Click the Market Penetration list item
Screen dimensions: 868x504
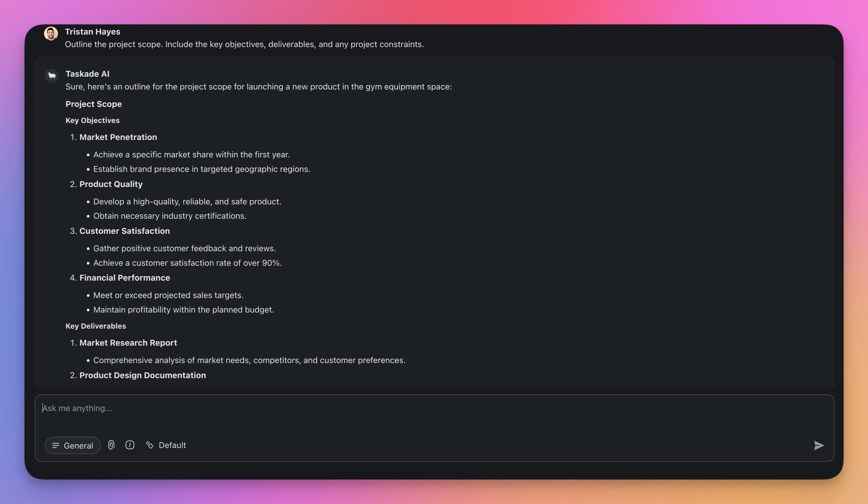tap(118, 137)
